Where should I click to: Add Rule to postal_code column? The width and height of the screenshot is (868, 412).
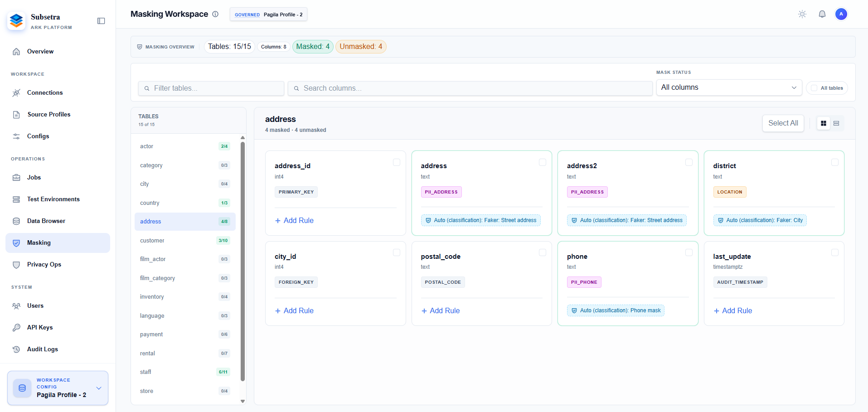coord(441,311)
